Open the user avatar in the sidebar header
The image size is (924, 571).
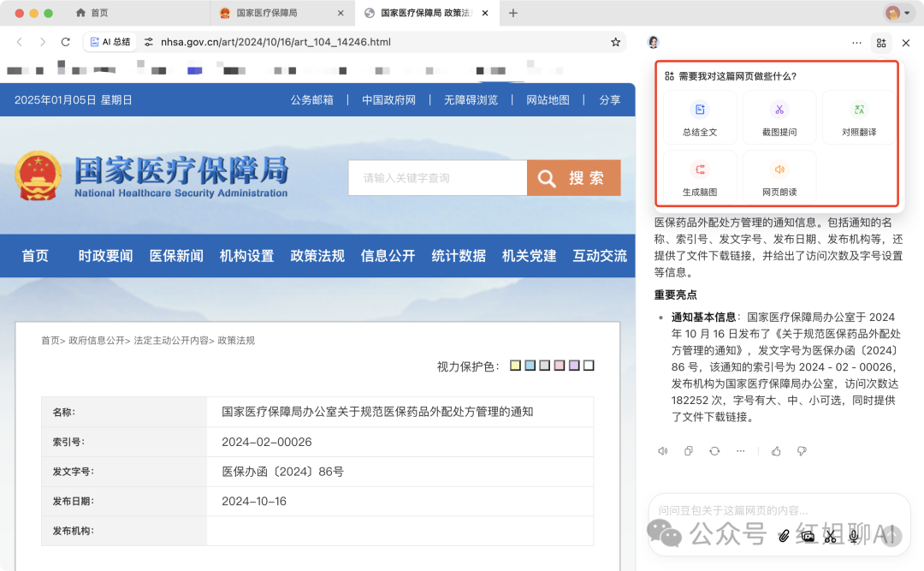click(653, 42)
